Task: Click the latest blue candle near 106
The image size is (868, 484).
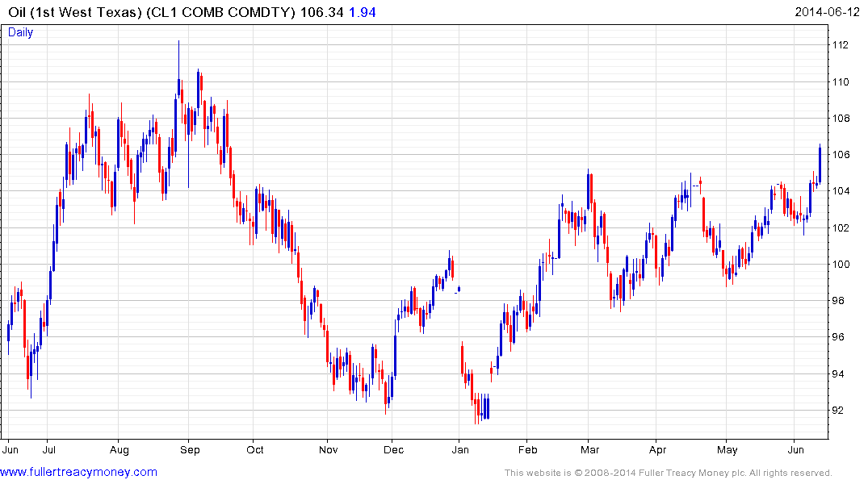Action: pyautogui.click(x=820, y=165)
